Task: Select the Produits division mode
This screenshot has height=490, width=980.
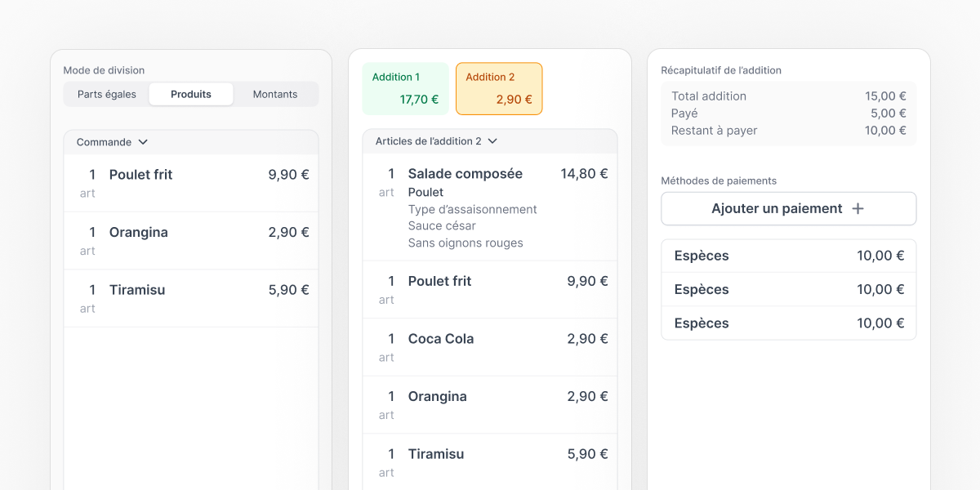Action: click(x=190, y=94)
